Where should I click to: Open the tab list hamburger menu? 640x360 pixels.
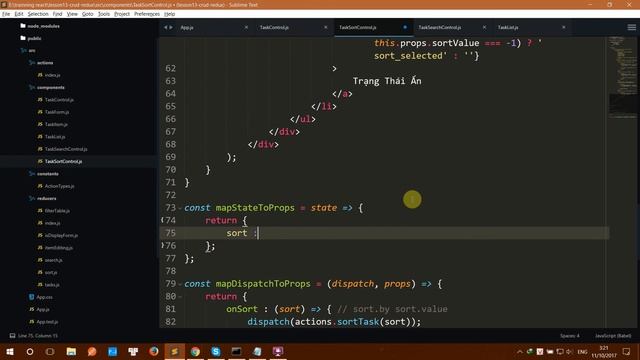[631, 27]
